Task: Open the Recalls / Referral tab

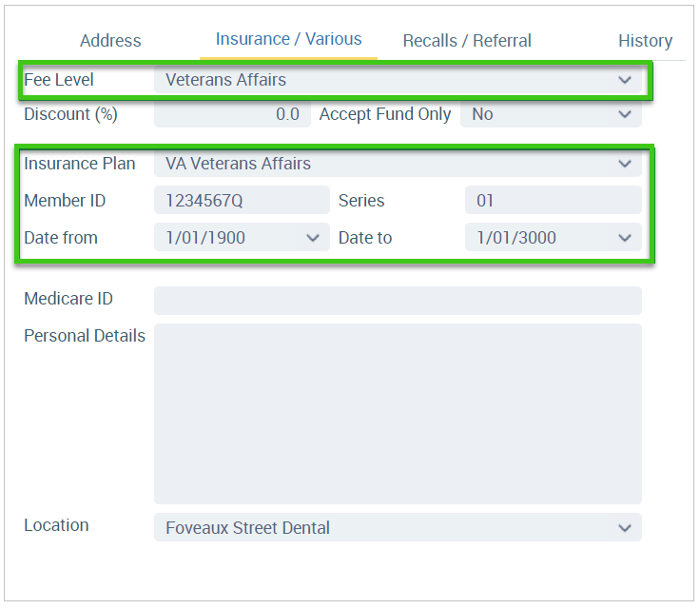Action: click(x=467, y=41)
